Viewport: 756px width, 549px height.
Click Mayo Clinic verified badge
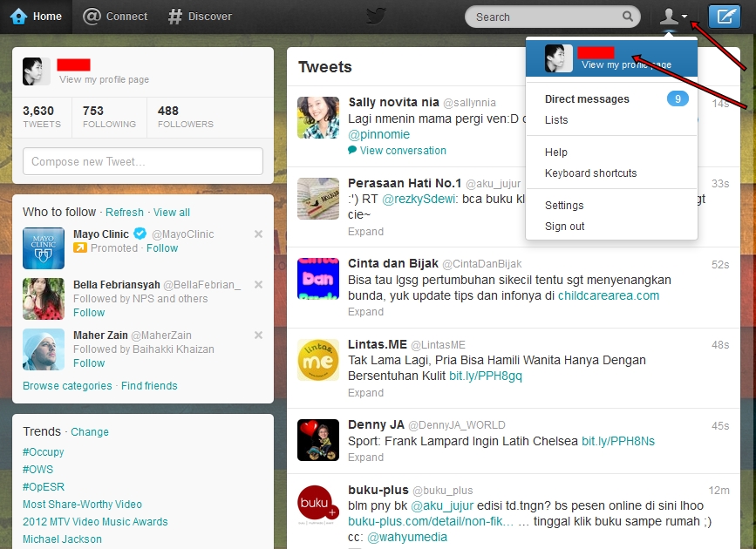(140, 234)
